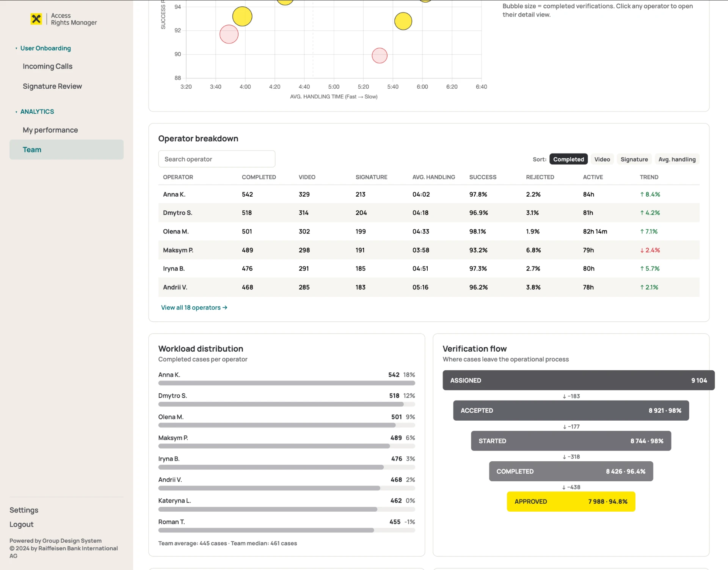Click Anna K. upward trend 8.4%
Image resolution: width=728 pixels, height=570 pixels.
point(650,194)
